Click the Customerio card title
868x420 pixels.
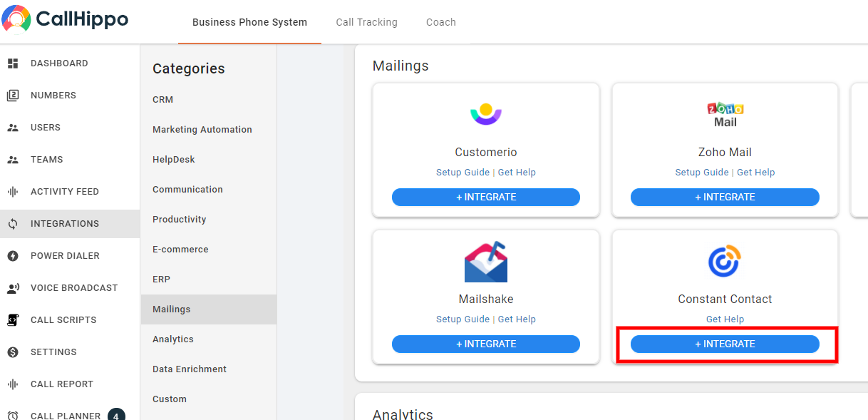coord(486,152)
